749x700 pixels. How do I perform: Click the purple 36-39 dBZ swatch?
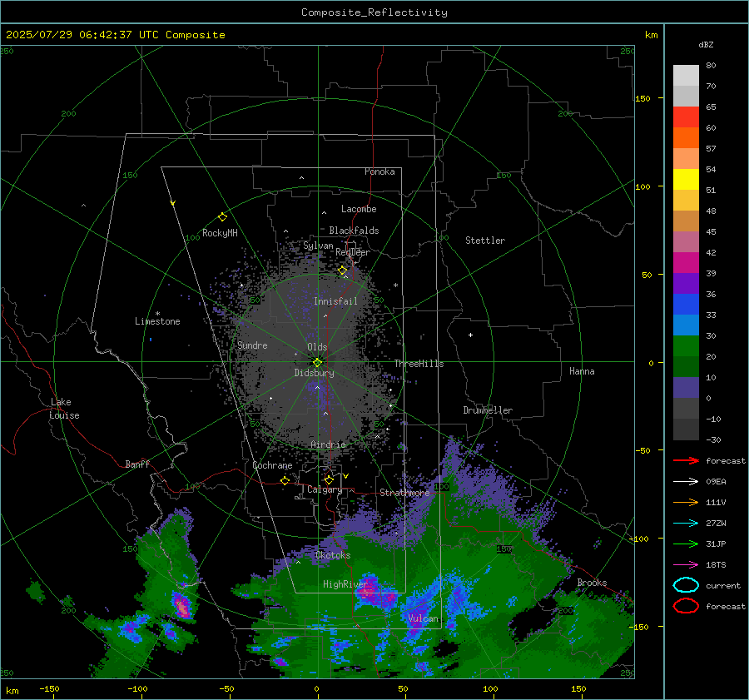coord(686,284)
